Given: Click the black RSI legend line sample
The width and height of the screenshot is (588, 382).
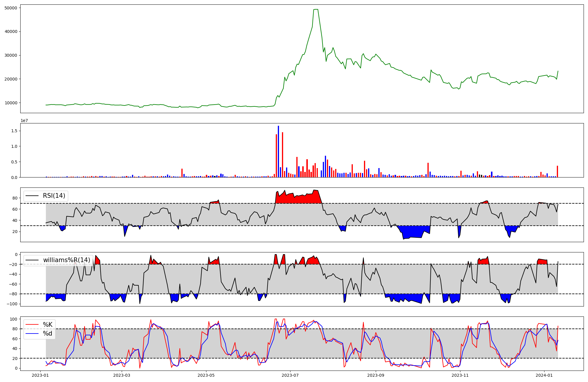Looking at the screenshot, I should 32,196.
